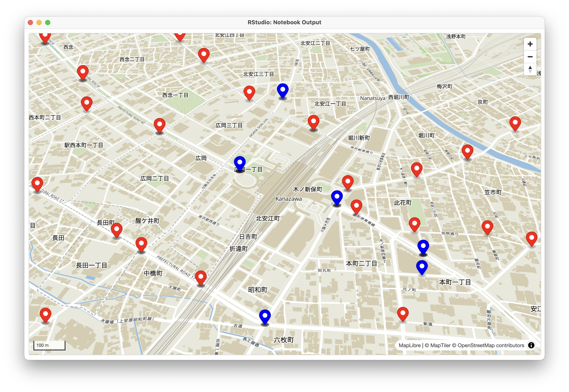Image resolution: width=569 pixels, height=392 pixels.
Task: Click the Nanatsuya label
Action: 373,98
